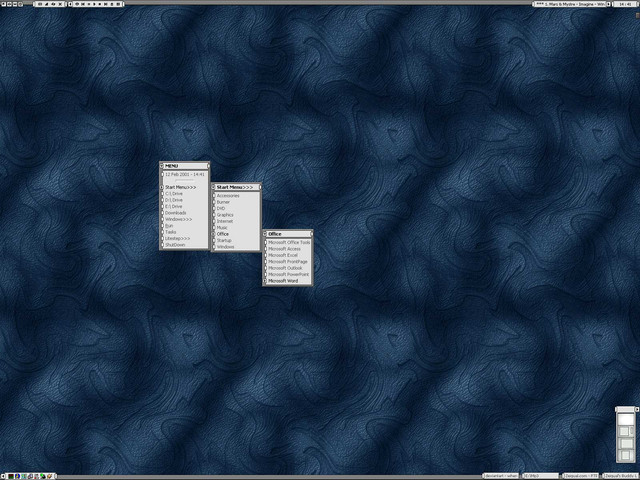
Task: Click the 14:41 clock in top bar
Action: coord(625,4)
